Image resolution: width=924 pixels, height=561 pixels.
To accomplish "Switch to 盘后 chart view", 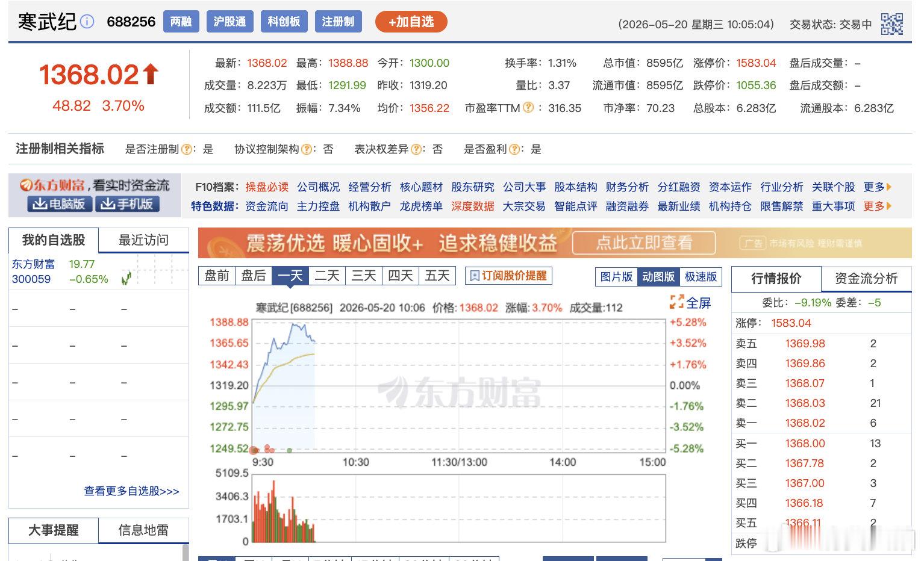I will click(253, 276).
